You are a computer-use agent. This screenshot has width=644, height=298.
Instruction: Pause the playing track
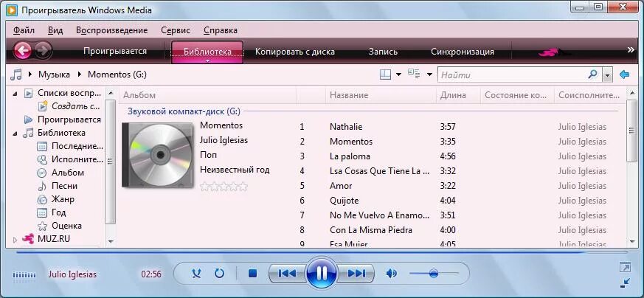click(322, 272)
